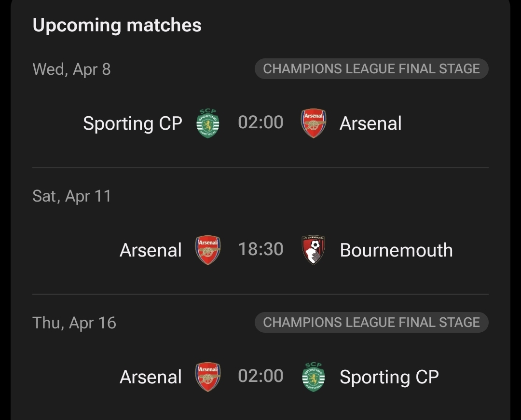Viewport: 521px width, 420px height.
Task: Open Sporting CP team name on Apr 8
Action: coord(133,123)
